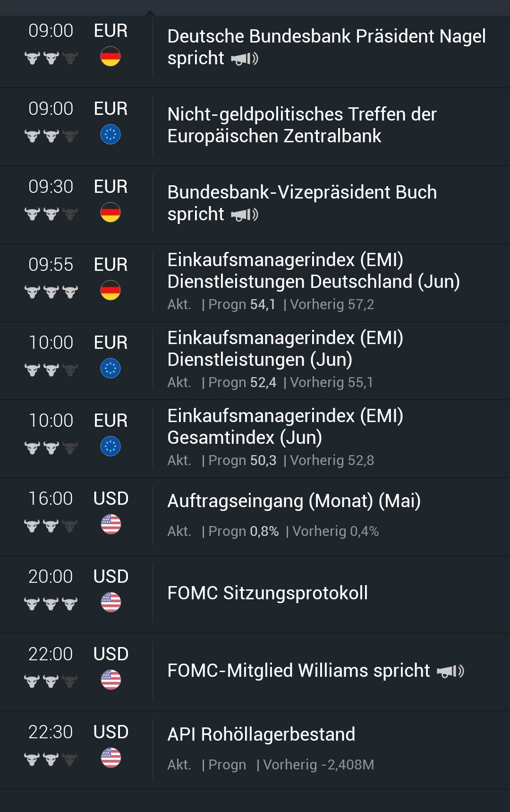Tap EU flag on the EMI Gesamtindex row

[x=110, y=446]
